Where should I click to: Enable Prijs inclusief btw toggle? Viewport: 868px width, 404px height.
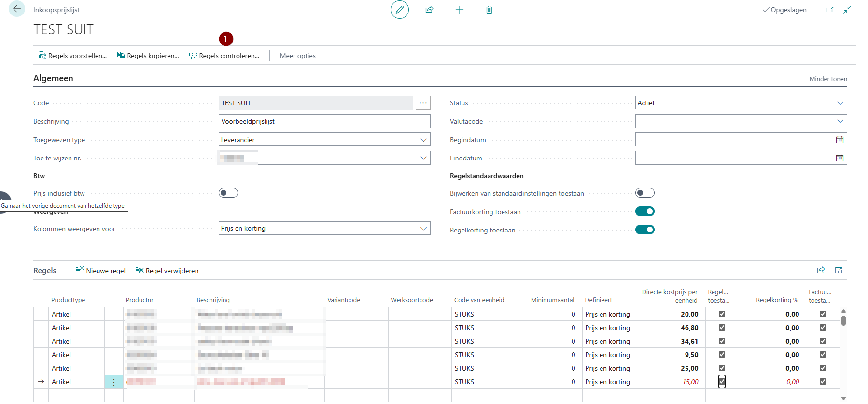[228, 193]
